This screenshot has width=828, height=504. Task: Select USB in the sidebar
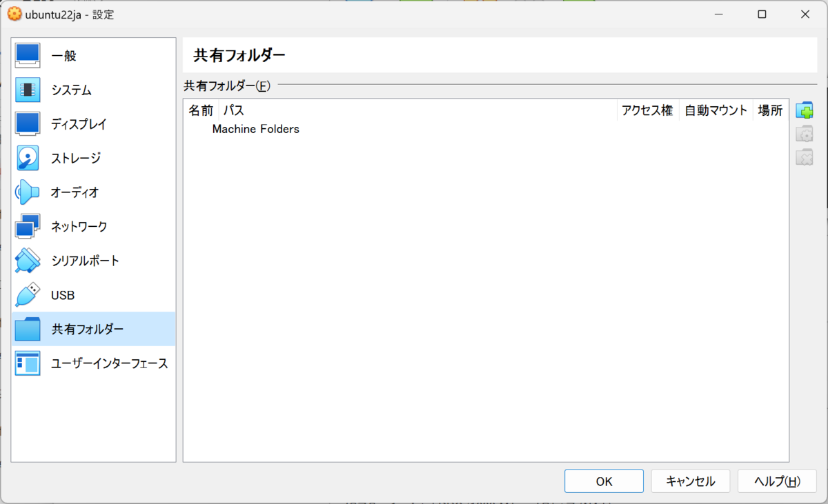94,295
